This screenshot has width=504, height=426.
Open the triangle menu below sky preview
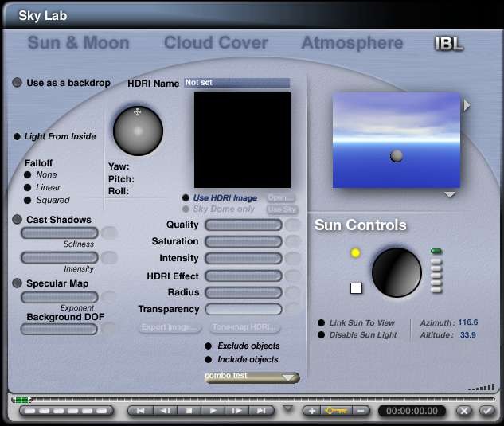(x=450, y=195)
